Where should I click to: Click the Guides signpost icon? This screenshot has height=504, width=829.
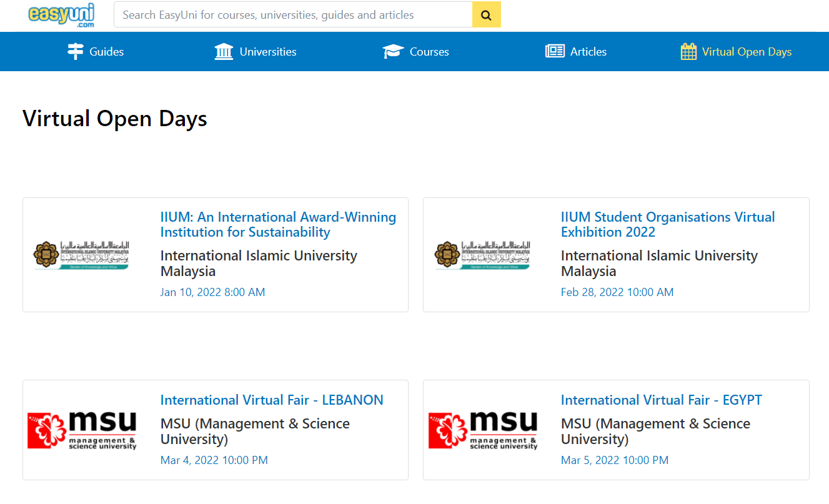coord(75,51)
